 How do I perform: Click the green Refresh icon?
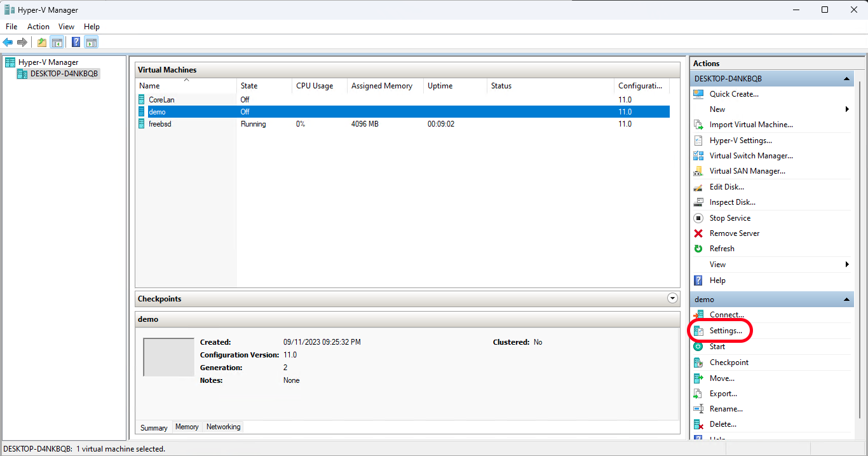coord(698,249)
